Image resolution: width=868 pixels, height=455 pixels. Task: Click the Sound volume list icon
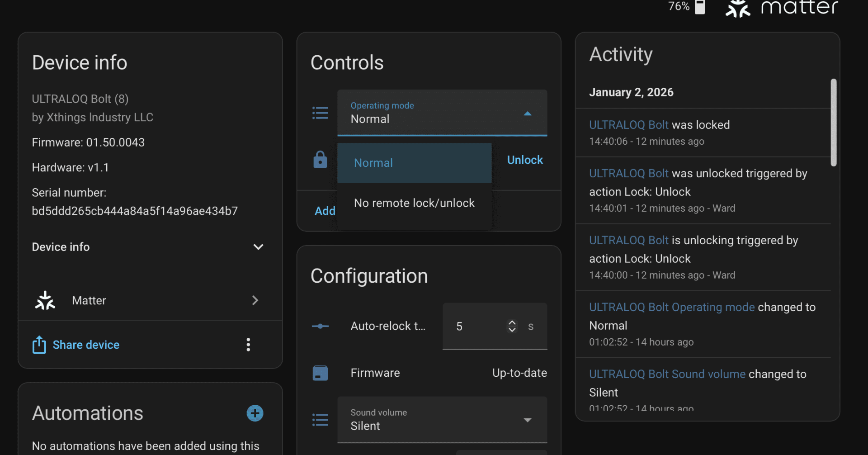(x=320, y=420)
